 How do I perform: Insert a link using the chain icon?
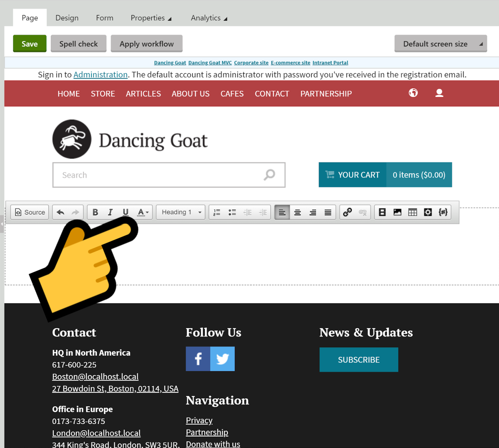point(348,212)
